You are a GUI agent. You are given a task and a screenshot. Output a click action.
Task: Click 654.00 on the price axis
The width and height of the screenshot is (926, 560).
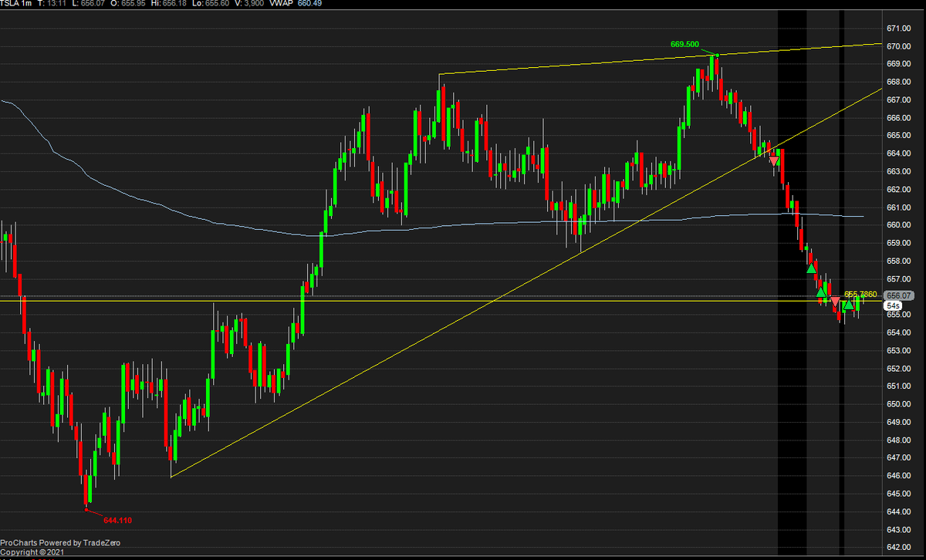tap(900, 332)
